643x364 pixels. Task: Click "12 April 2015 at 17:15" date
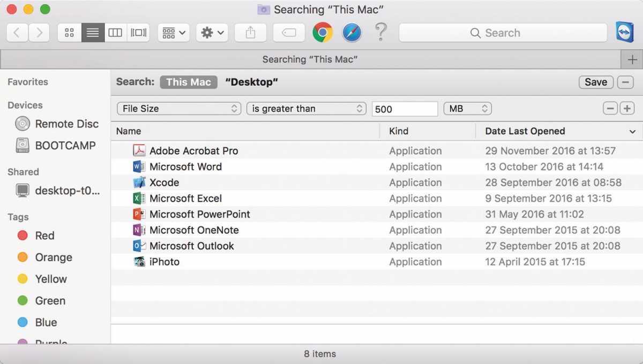coord(535,262)
